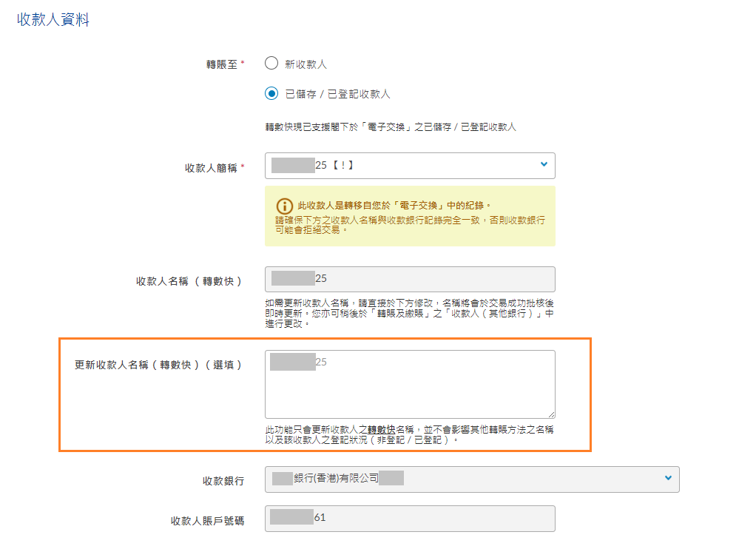
Task: Click the chevron arrow in 收款人簡稱 field
Action: click(x=544, y=164)
